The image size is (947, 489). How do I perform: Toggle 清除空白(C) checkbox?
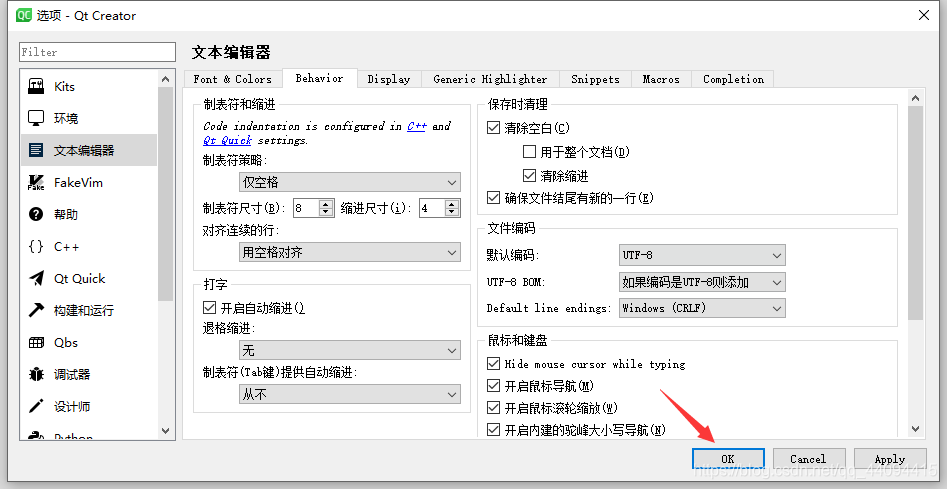tap(493, 128)
